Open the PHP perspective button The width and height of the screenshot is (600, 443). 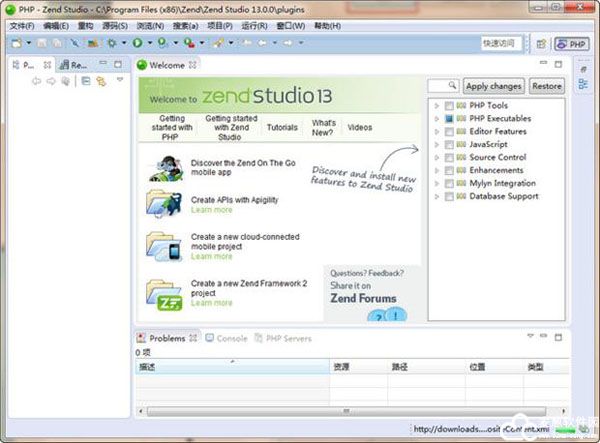click(x=572, y=44)
